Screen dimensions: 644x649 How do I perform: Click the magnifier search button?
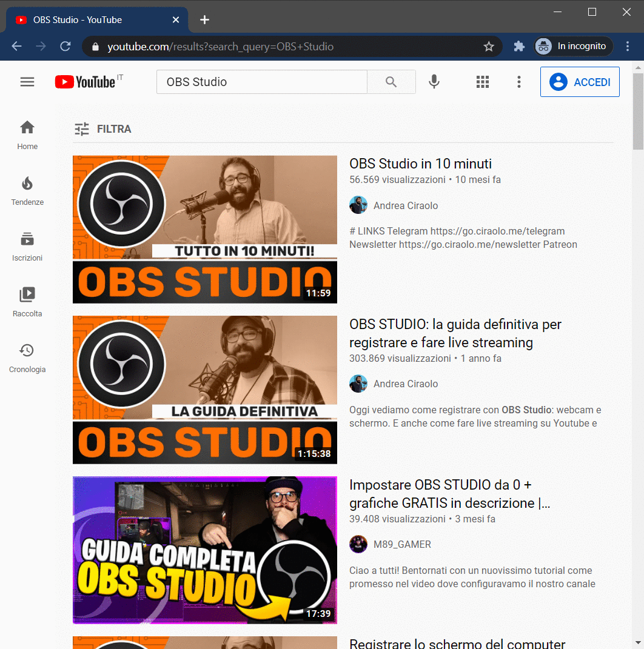(x=391, y=82)
